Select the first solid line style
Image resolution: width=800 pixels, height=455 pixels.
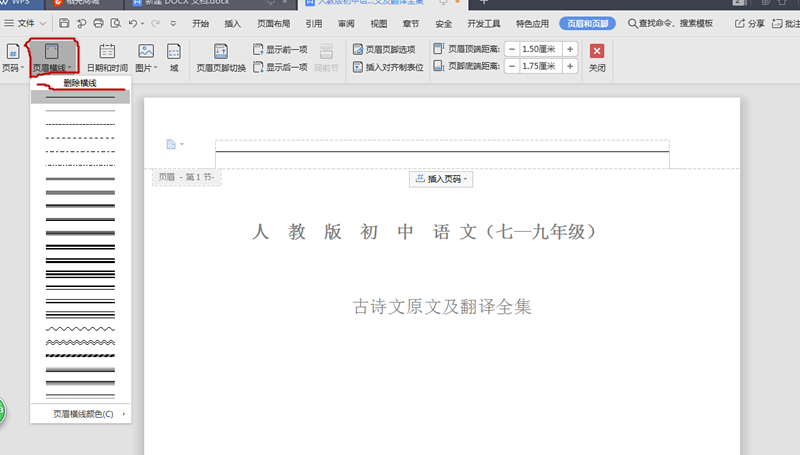coord(80,96)
